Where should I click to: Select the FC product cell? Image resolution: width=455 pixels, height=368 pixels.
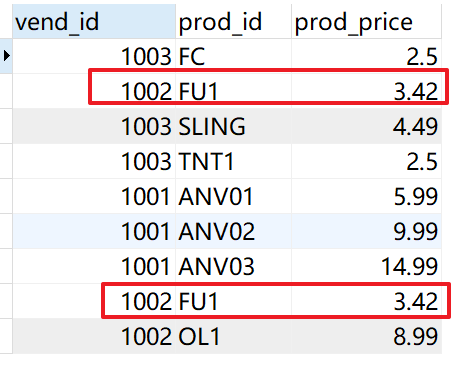tap(233, 56)
